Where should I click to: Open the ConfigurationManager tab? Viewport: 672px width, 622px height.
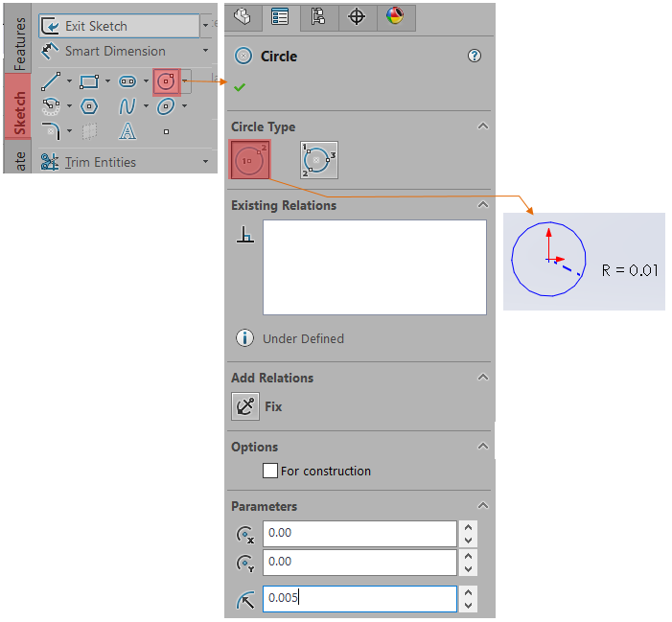(319, 17)
